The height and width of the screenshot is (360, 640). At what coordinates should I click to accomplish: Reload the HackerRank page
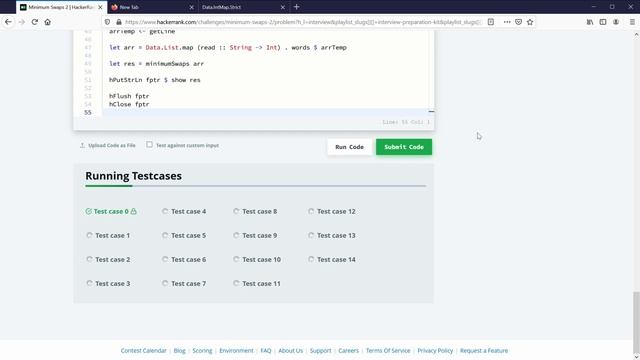(x=35, y=22)
